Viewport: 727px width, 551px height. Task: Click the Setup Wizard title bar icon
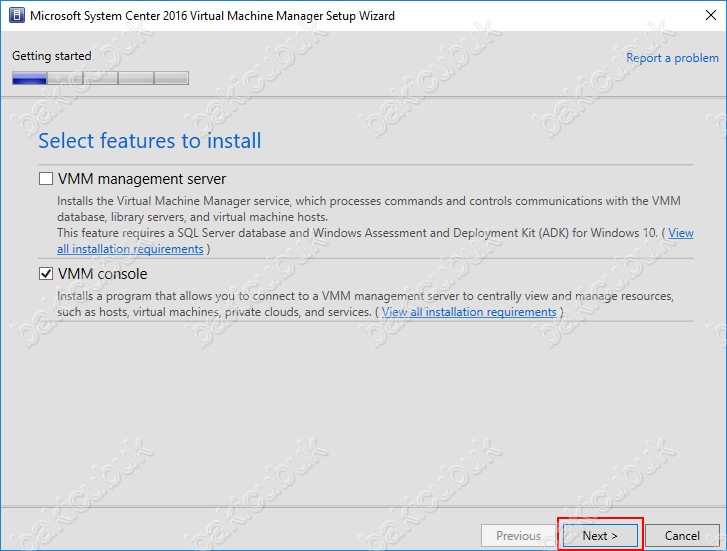tap(17, 15)
